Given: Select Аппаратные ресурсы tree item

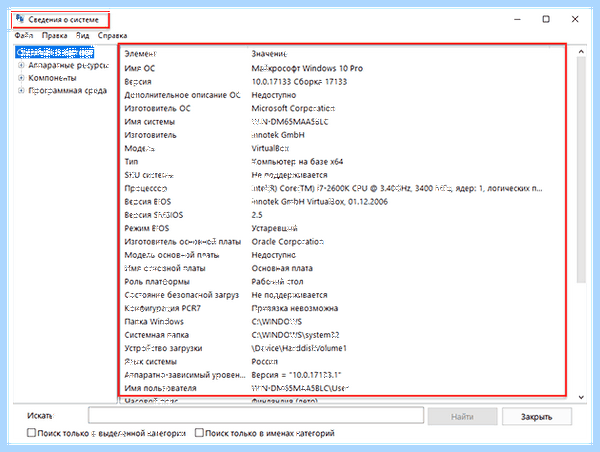Looking at the screenshot, I should click(x=68, y=65).
